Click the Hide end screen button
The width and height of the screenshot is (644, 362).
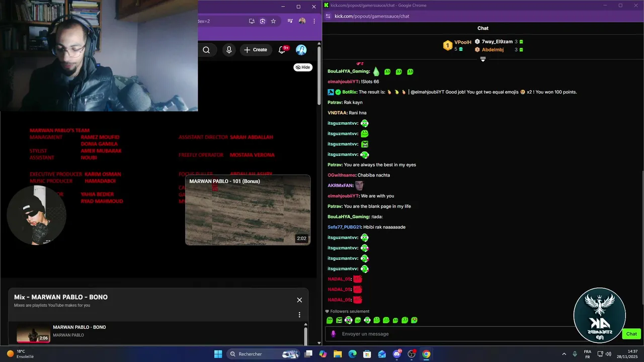[x=303, y=67]
